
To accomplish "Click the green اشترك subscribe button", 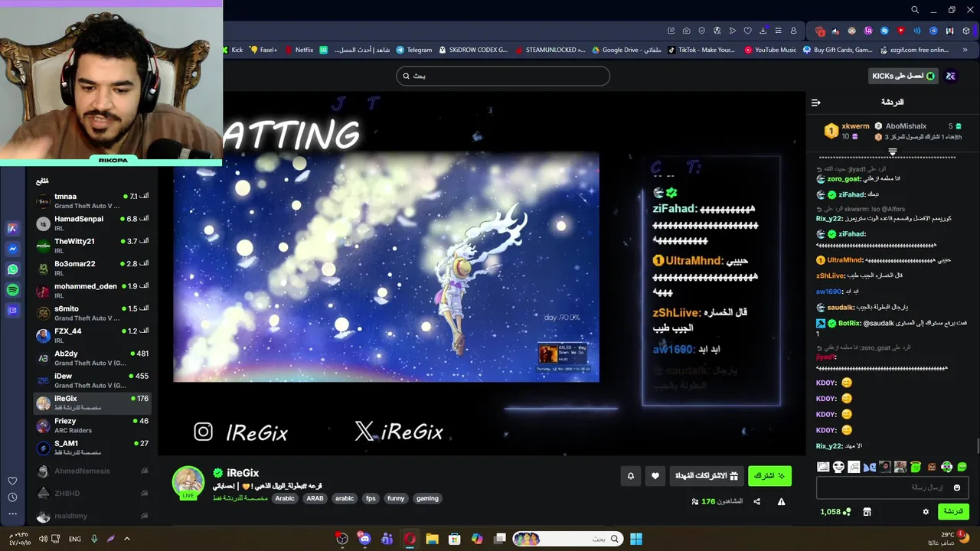I will [769, 476].
